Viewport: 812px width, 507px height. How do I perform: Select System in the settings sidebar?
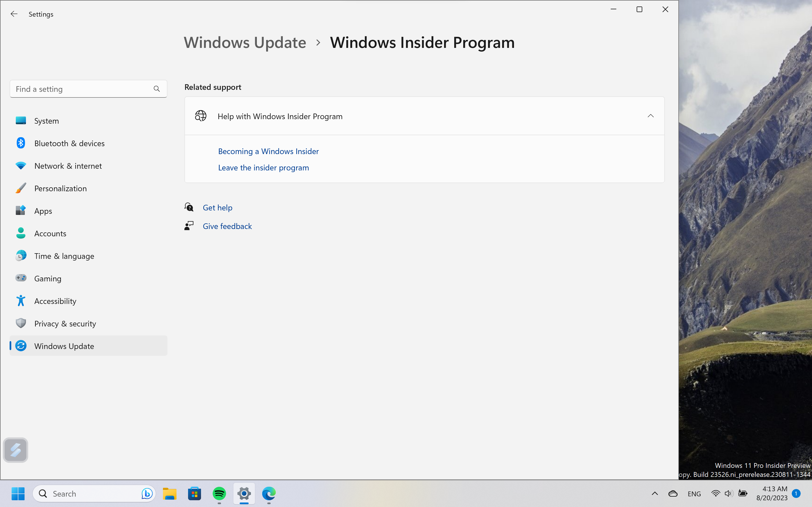tap(46, 121)
